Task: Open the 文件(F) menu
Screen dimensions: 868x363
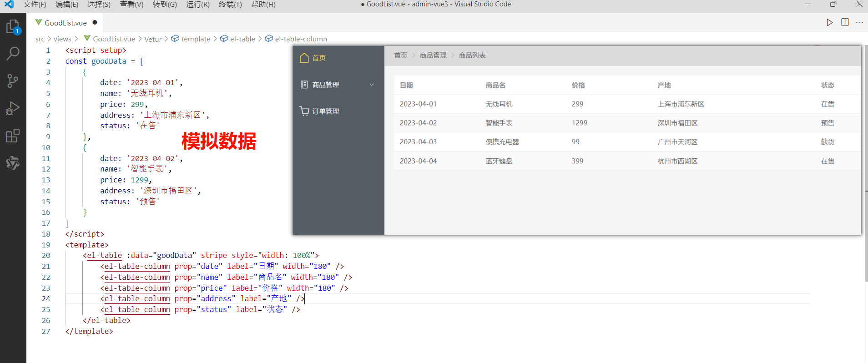Action: (35, 5)
